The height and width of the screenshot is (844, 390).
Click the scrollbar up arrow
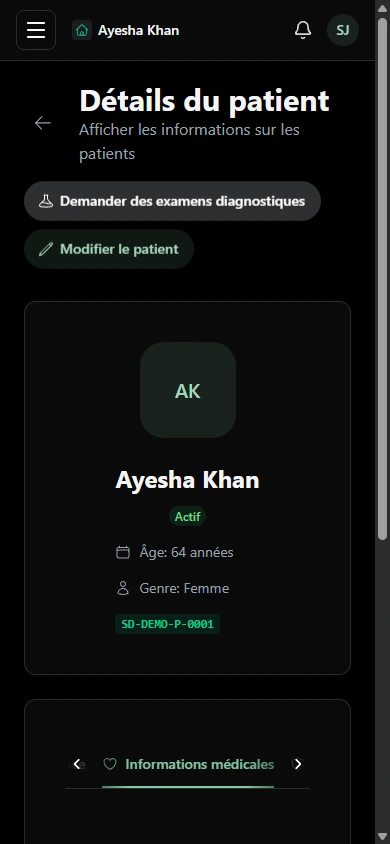(382, 5)
